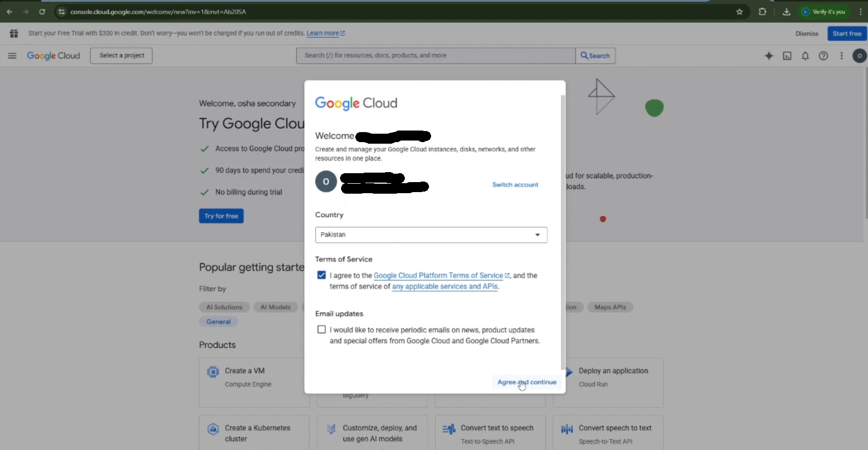Open Google Cloud Platform Terms of Service link

click(438, 275)
